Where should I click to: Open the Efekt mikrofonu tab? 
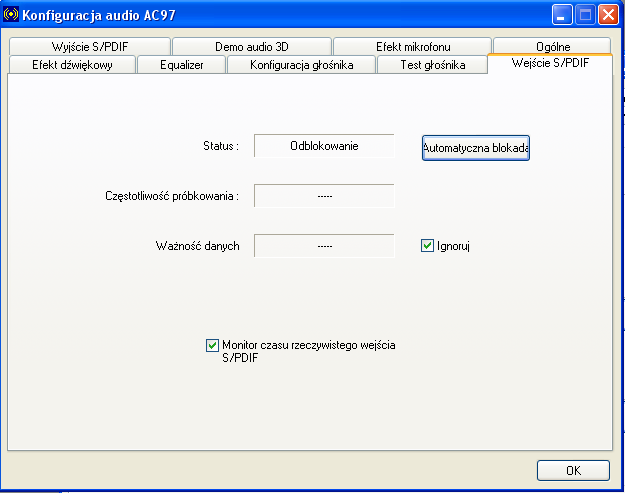pos(413,47)
